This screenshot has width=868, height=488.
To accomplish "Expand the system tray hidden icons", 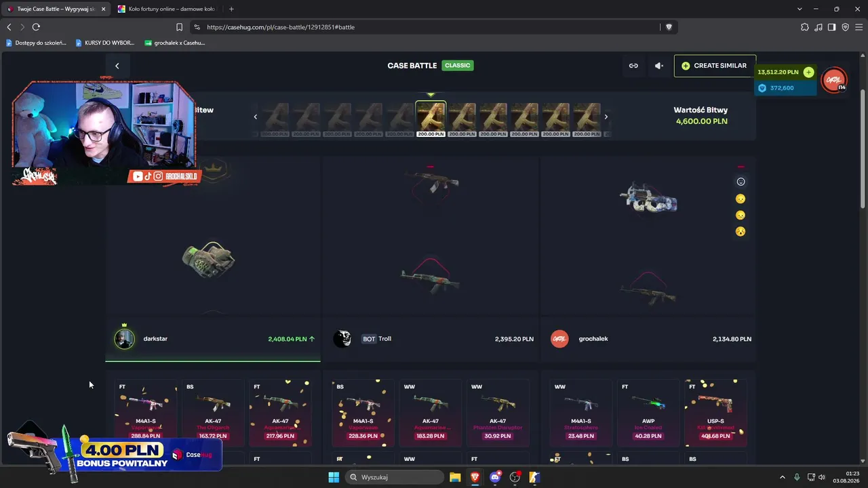I will coord(782,477).
